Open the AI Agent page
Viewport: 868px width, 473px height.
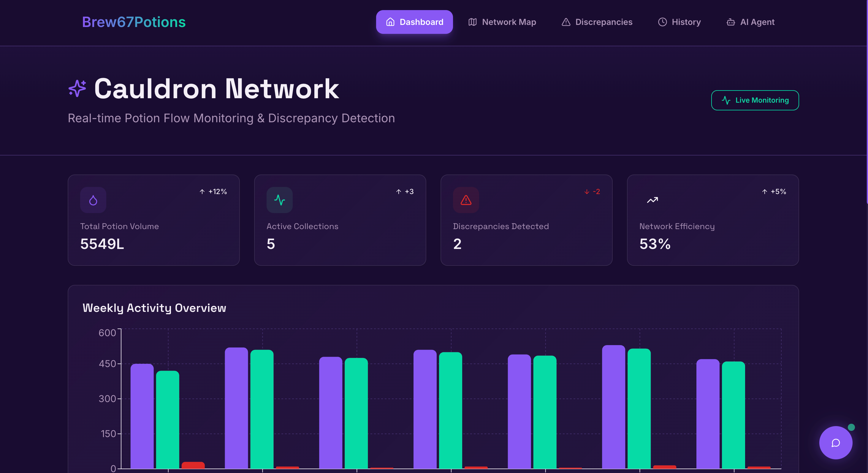click(750, 22)
